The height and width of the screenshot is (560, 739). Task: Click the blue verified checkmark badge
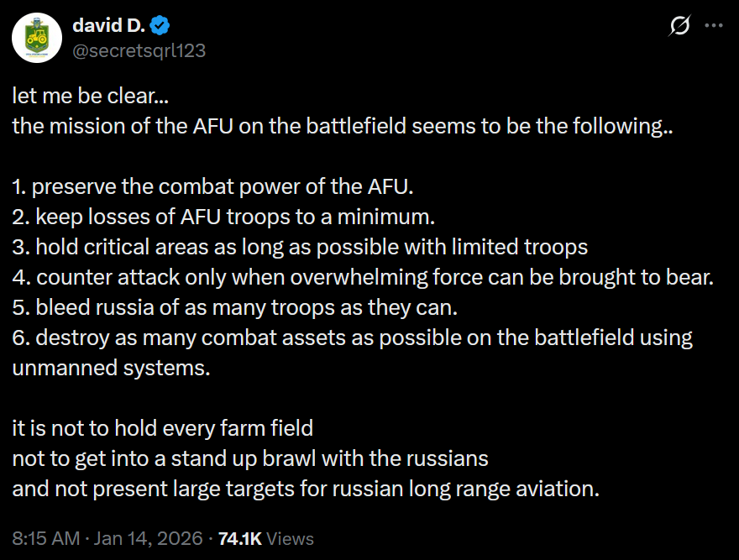click(x=160, y=25)
